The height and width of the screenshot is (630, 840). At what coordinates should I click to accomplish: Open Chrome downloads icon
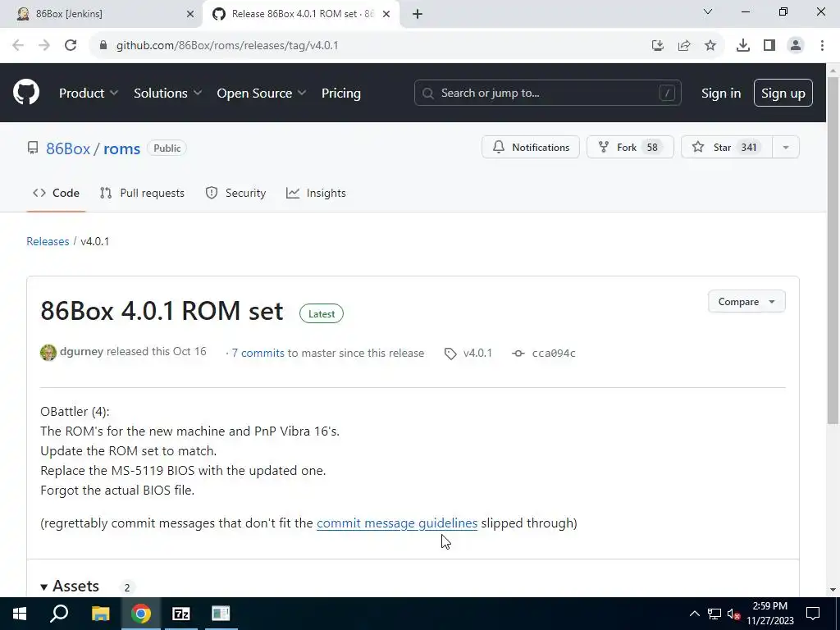click(743, 46)
